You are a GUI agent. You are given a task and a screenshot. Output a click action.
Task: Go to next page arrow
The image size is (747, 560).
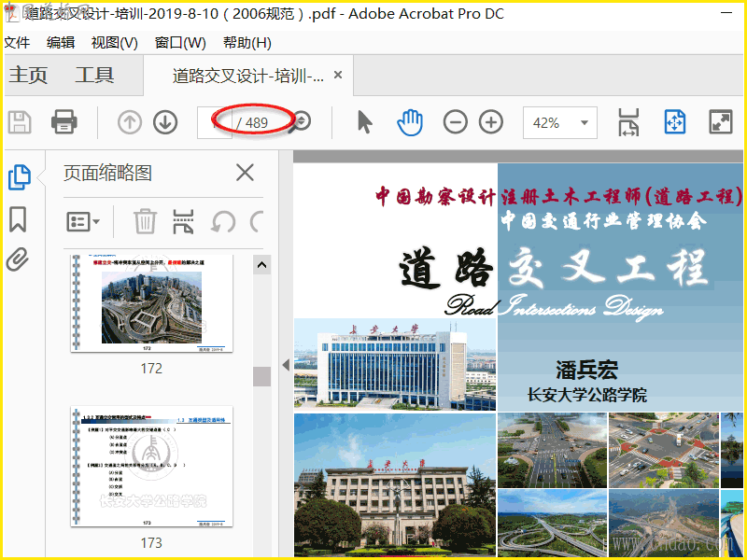point(165,122)
